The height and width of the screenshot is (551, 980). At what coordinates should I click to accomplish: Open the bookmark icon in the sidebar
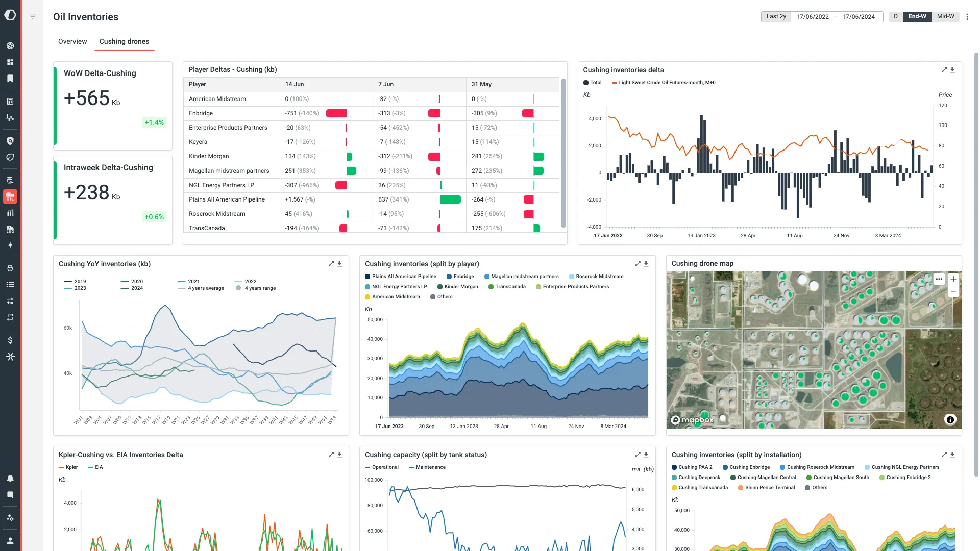point(10,79)
